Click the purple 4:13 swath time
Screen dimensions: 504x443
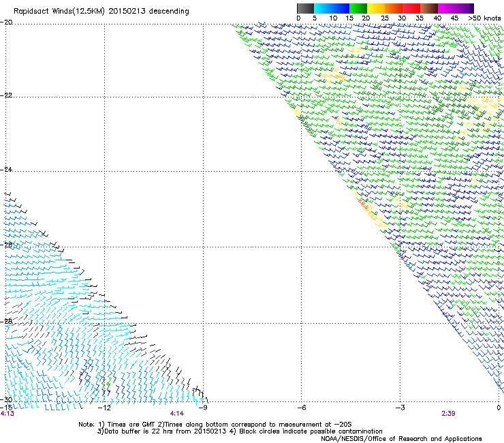pos(7,414)
